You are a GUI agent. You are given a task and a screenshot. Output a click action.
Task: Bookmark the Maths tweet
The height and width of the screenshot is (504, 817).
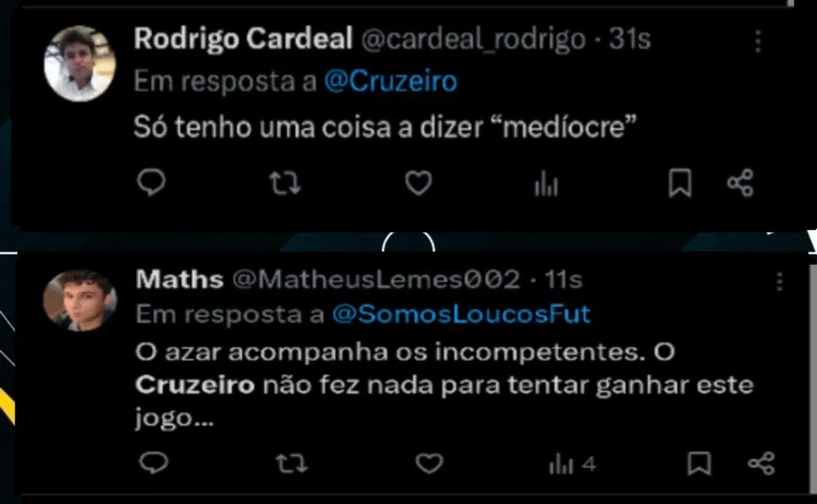pos(699,463)
